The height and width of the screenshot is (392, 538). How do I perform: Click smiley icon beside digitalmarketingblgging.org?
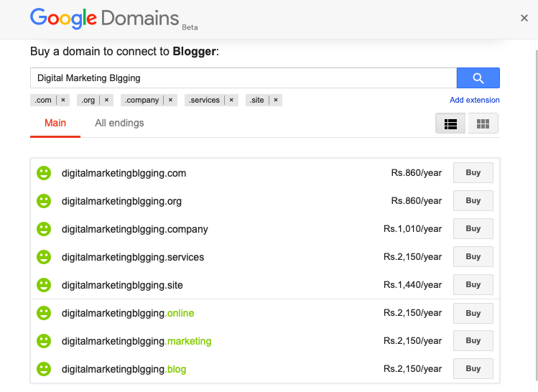click(44, 201)
